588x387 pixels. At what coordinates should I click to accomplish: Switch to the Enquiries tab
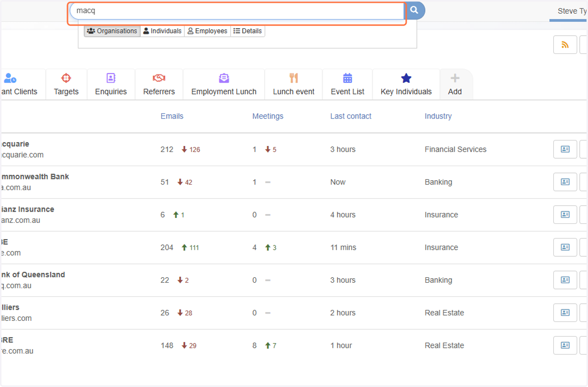[111, 85]
